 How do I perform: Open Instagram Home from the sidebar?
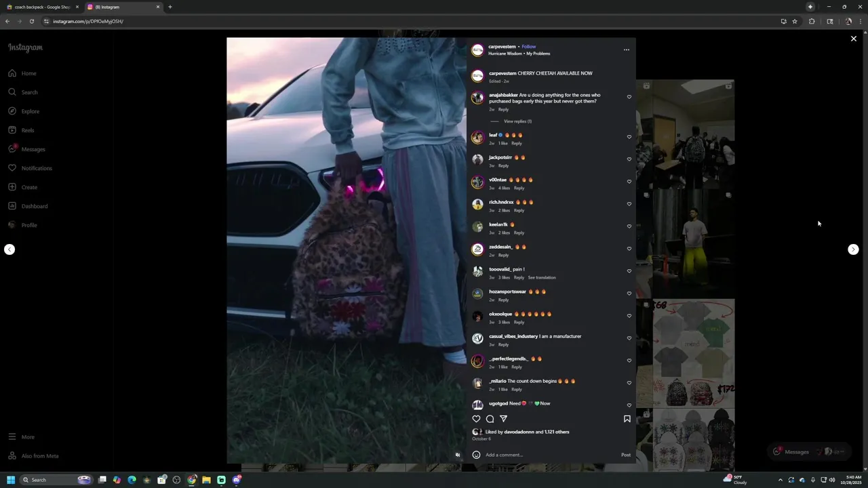(x=22, y=73)
